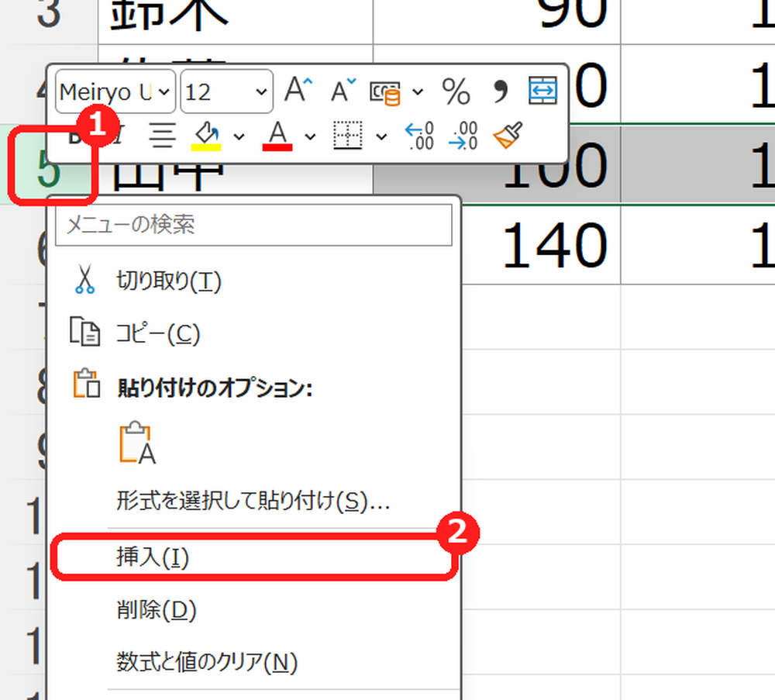Choose 切り取り(T) from context menu

(x=253, y=281)
